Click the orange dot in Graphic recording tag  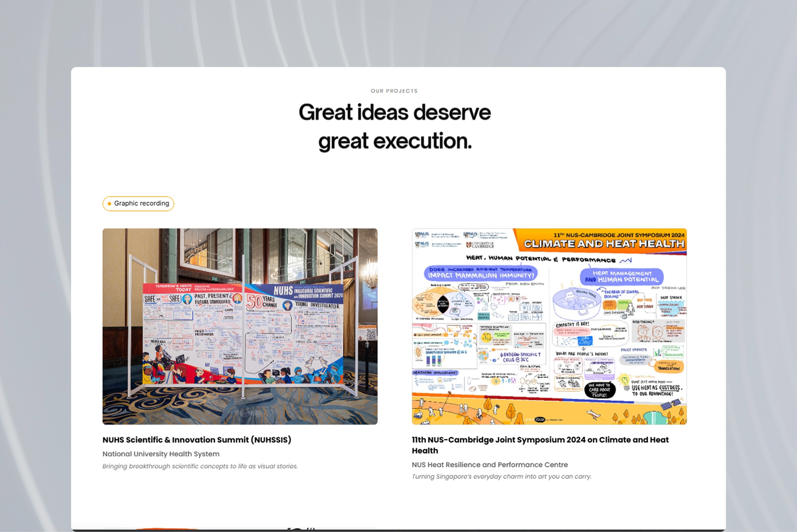(109, 203)
